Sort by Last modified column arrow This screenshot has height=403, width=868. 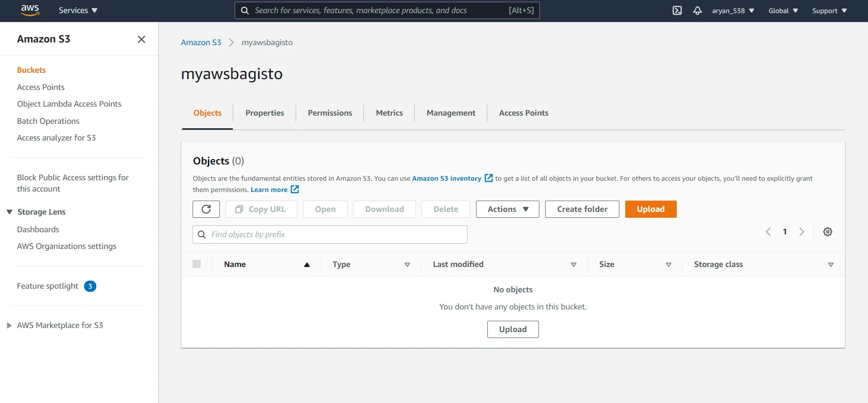coord(573,265)
